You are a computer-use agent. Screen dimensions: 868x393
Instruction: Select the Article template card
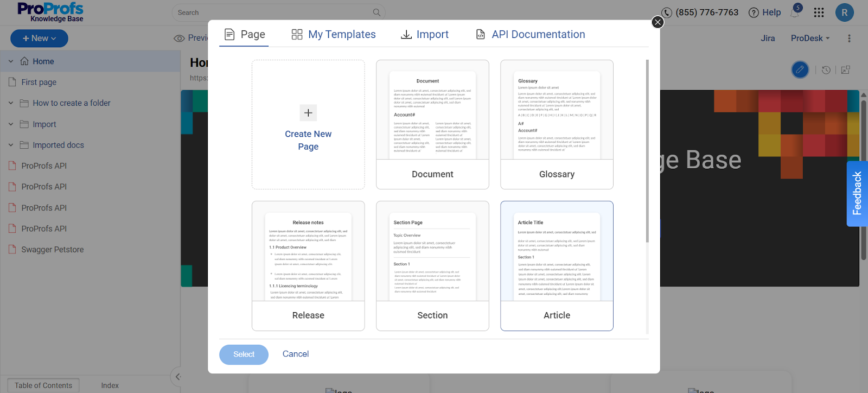[557, 265]
